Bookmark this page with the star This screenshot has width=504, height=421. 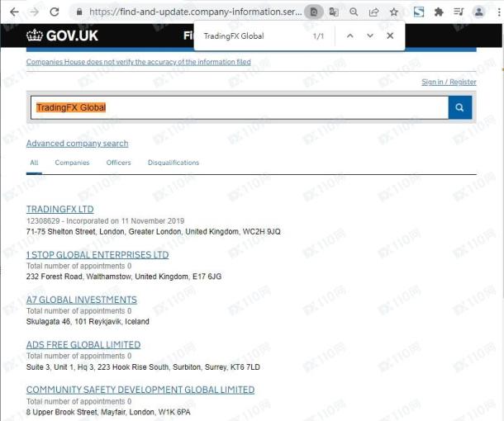[394, 12]
